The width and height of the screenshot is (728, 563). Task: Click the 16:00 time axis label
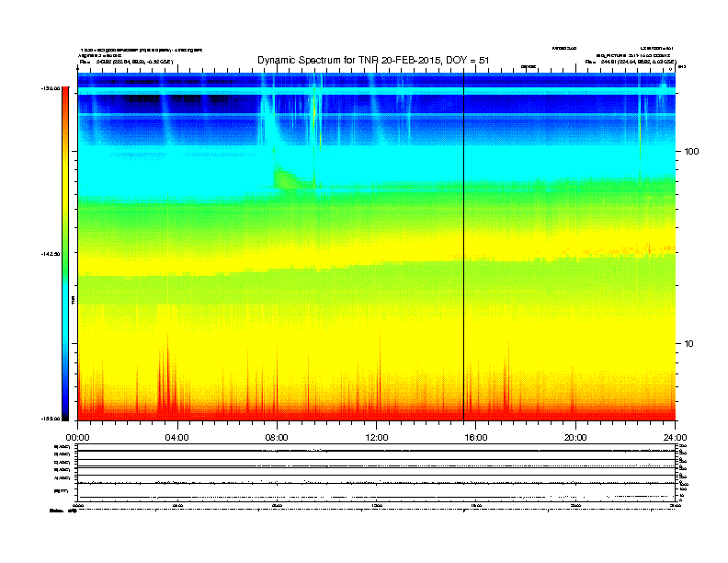476,438
